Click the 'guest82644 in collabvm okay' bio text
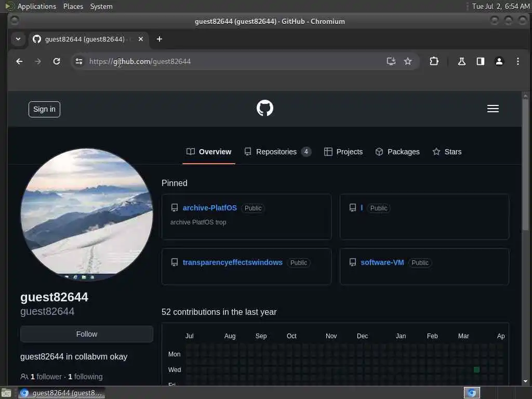The height and width of the screenshot is (399, 532). point(74,356)
